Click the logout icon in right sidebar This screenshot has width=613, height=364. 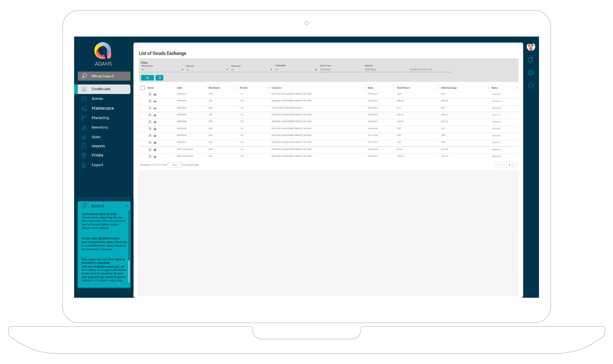tap(531, 86)
